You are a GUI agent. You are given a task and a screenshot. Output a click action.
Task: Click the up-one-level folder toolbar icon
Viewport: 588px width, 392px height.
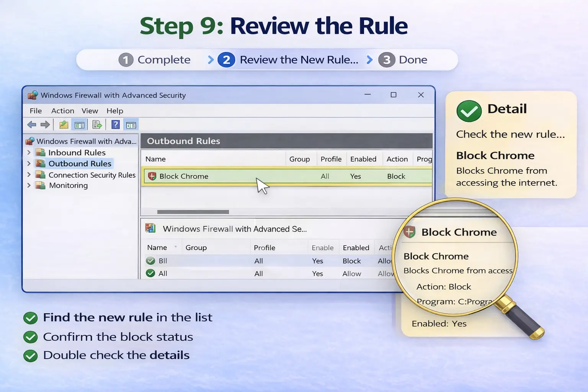pyautogui.click(x=64, y=124)
